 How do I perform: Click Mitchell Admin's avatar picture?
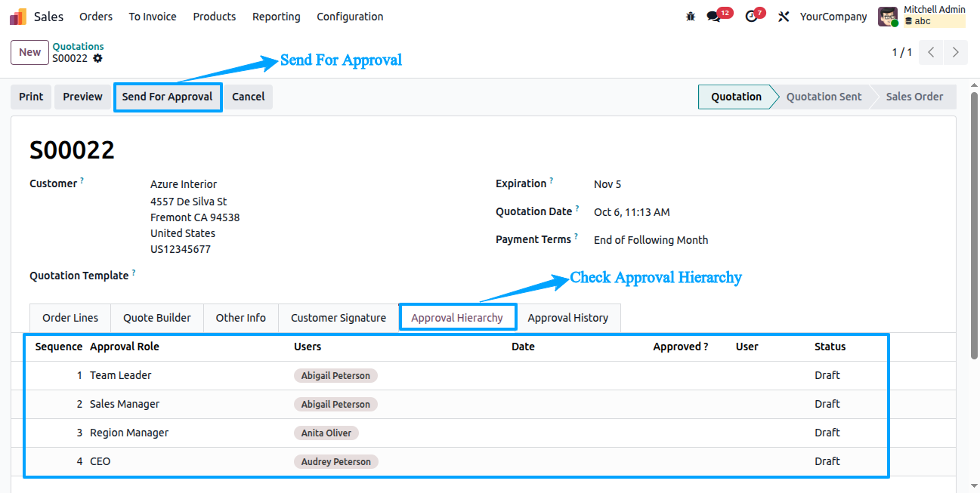pos(888,17)
